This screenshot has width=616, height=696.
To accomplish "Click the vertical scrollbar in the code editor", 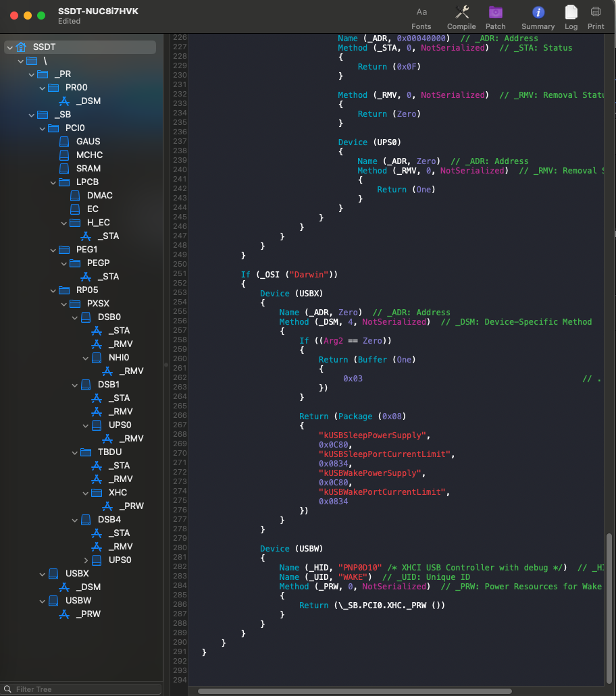I will pyautogui.click(x=609, y=608).
